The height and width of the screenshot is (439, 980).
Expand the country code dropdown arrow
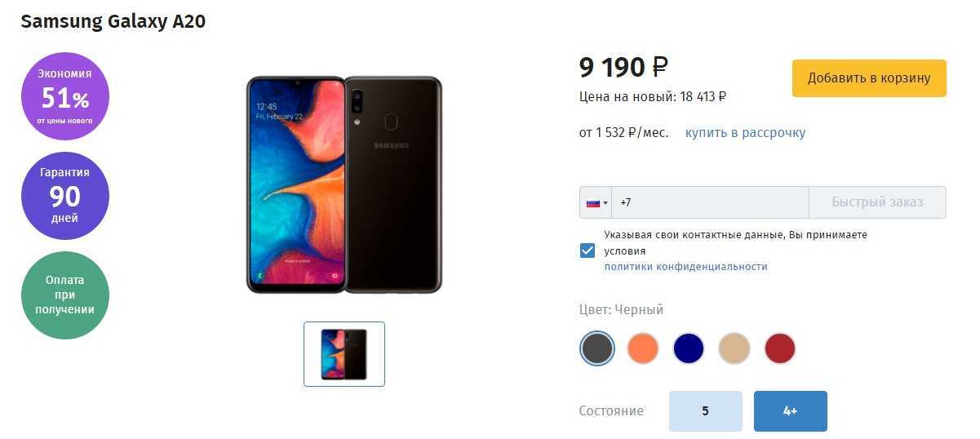[605, 203]
